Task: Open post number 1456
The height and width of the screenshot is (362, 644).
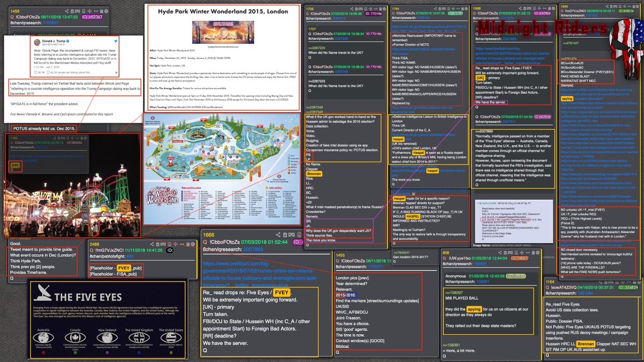Action: coord(15,11)
